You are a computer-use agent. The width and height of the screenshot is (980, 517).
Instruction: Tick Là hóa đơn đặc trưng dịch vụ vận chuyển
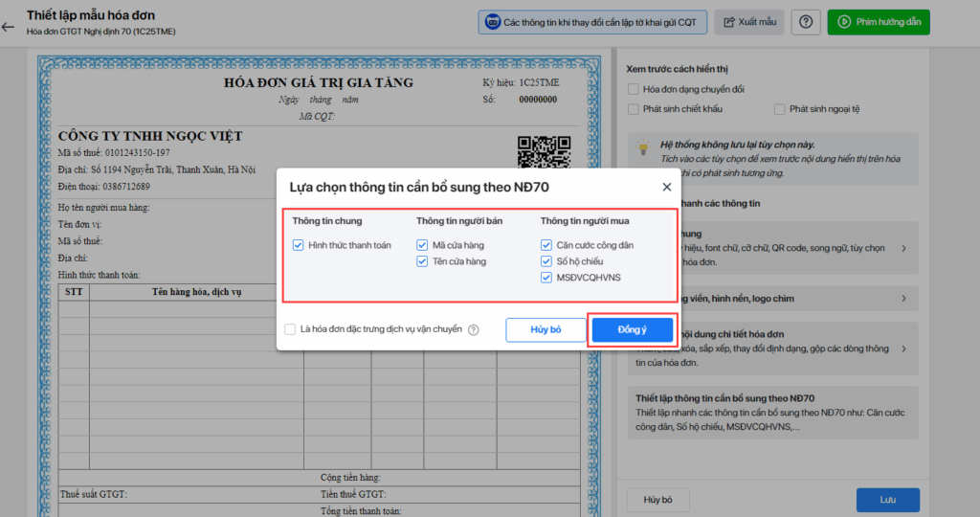click(x=290, y=329)
